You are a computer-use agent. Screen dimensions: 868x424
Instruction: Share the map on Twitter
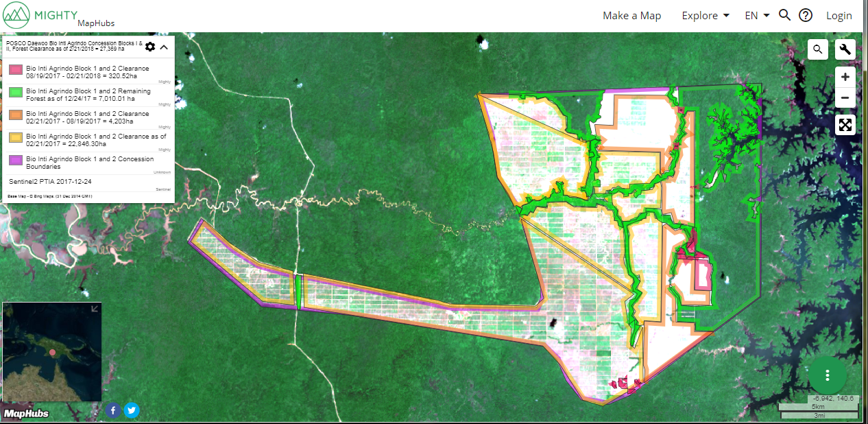tap(132, 410)
